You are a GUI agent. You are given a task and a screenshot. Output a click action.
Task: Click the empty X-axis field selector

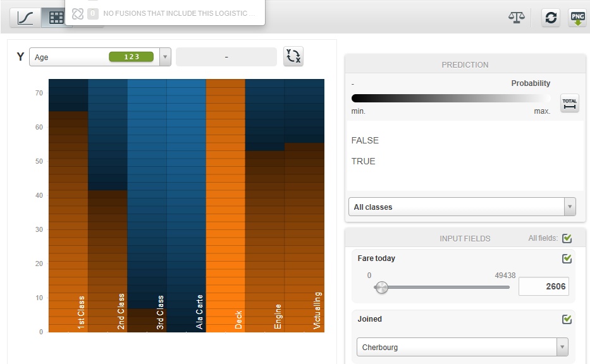pyautogui.click(x=226, y=57)
